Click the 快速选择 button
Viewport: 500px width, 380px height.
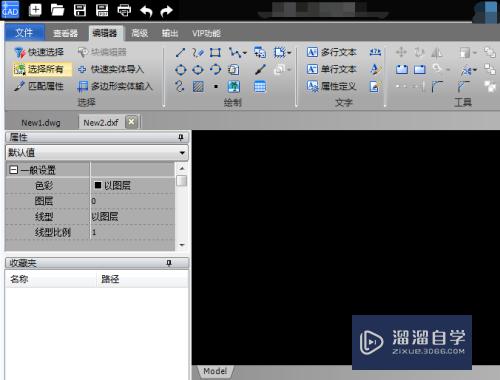pos(39,52)
